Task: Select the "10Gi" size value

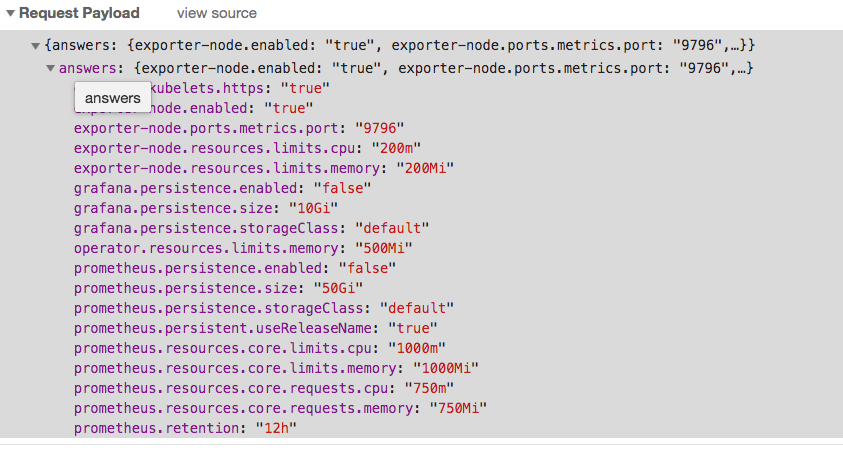Action: click(313, 208)
